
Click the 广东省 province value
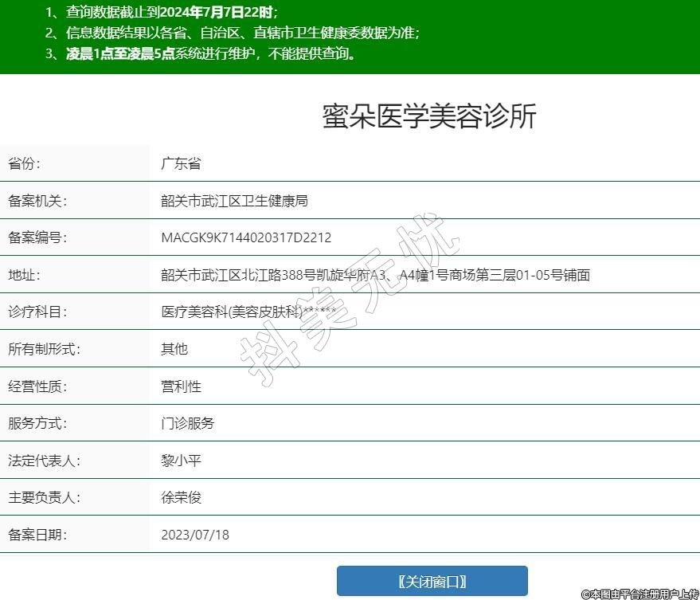181,164
